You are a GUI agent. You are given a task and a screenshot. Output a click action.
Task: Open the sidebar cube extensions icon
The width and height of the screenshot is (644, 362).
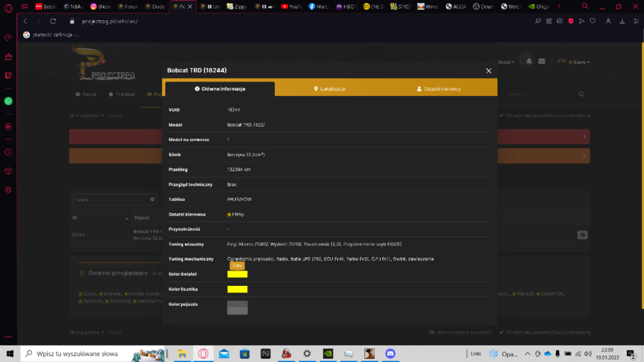point(8,171)
